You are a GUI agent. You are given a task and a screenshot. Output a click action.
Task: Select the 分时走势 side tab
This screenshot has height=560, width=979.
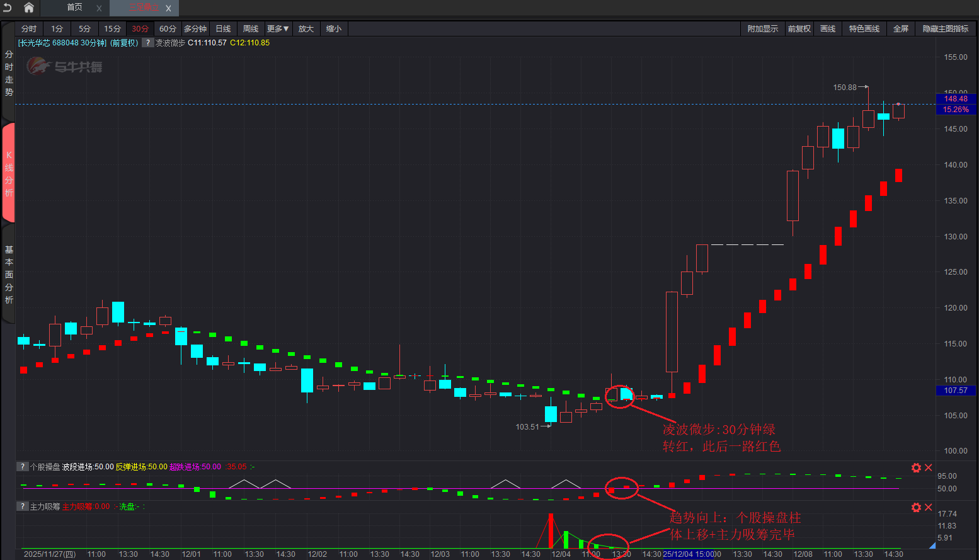pyautogui.click(x=9, y=74)
